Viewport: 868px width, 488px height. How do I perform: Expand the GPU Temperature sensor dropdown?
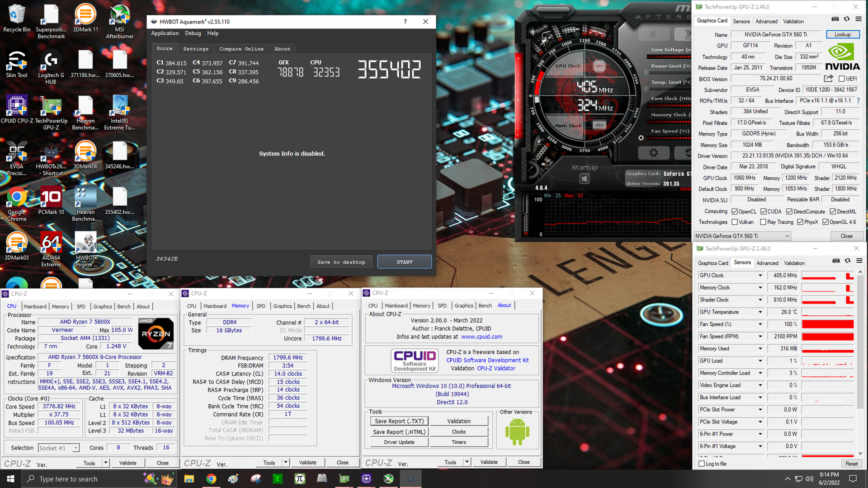[x=760, y=312]
